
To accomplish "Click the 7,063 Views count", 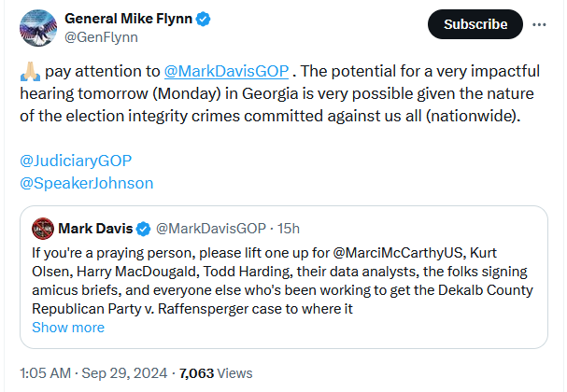I will coord(216,373).
